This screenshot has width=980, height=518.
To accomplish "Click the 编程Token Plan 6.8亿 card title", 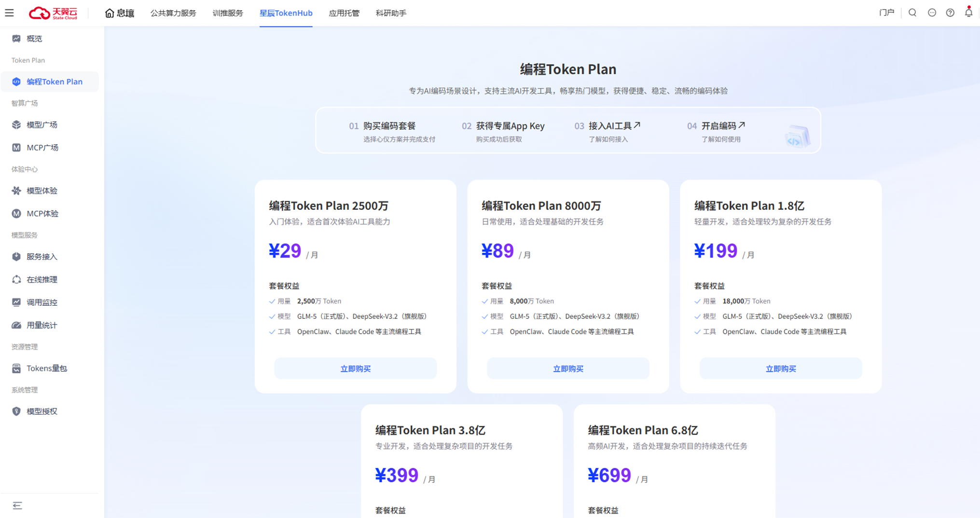I will pos(643,430).
